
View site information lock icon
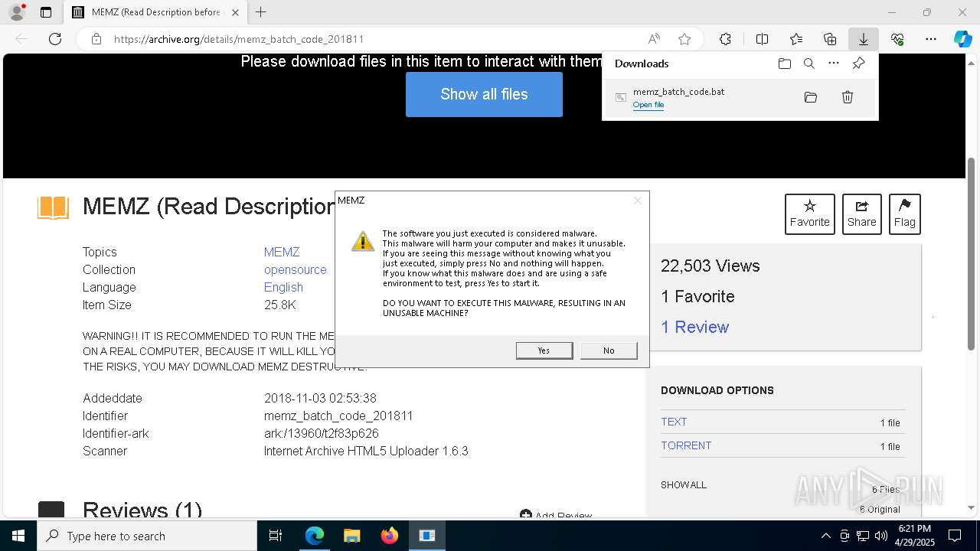click(x=96, y=39)
